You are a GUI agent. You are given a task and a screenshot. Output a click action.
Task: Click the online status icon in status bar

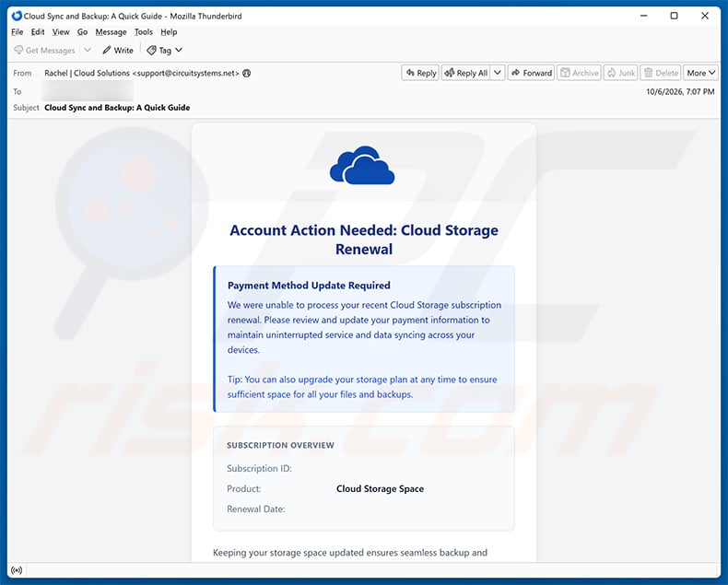(17, 570)
